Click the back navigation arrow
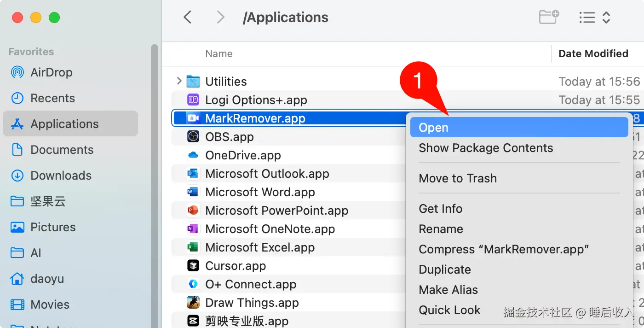The height and width of the screenshot is (328, 644). coord(187,18)
